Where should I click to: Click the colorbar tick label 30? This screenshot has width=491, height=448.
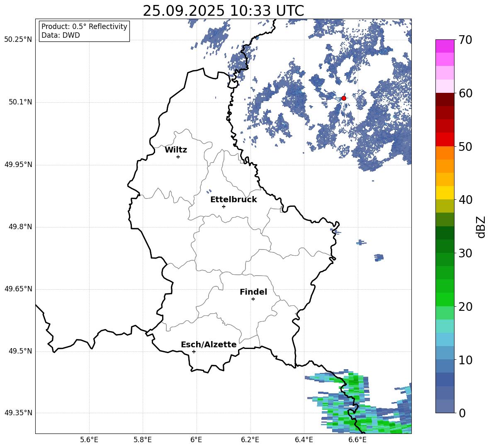point(465,253)
